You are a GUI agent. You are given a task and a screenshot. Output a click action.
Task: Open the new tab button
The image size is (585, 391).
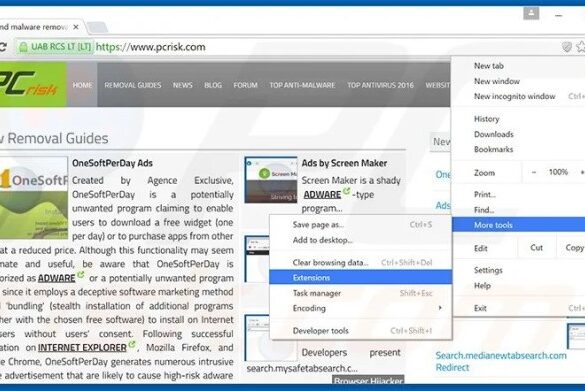(97, 27)
